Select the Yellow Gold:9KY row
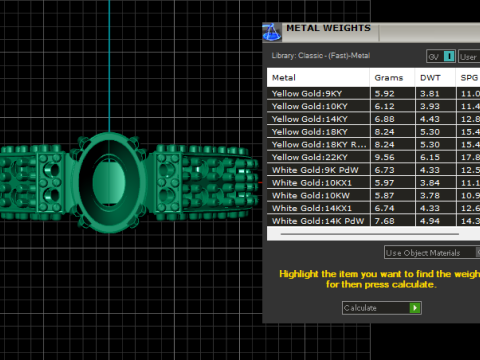The height and width of the screenshot is (360, 480). coord(373,93)
